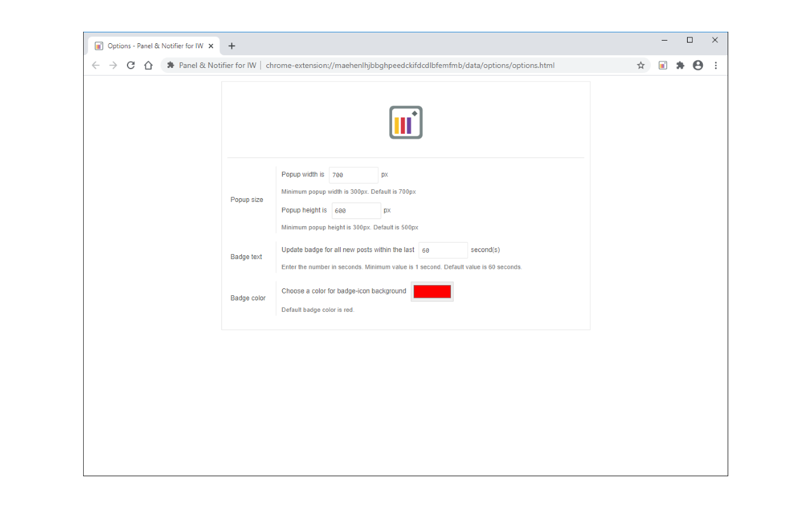Screen dimensions: 812x508
Task: Close the Chrome window
Action: tap(715, 40)
